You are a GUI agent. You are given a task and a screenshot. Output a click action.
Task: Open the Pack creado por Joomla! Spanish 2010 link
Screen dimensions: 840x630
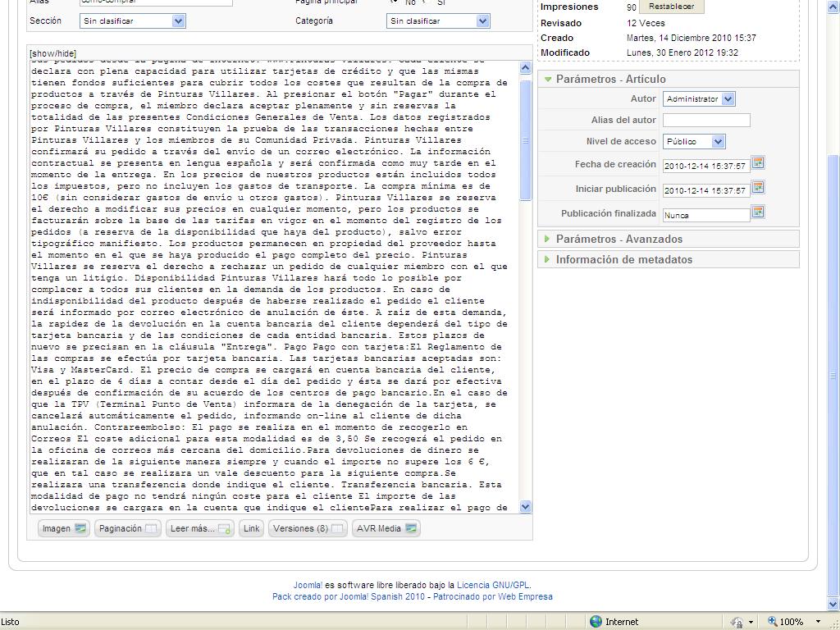tap(348, 596)
